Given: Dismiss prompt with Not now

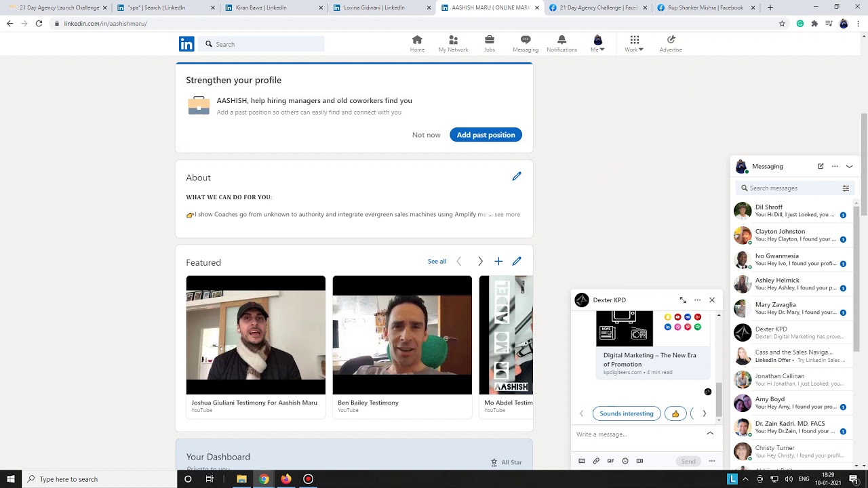Looking at the screenshot, I should [x=426, y=135].
